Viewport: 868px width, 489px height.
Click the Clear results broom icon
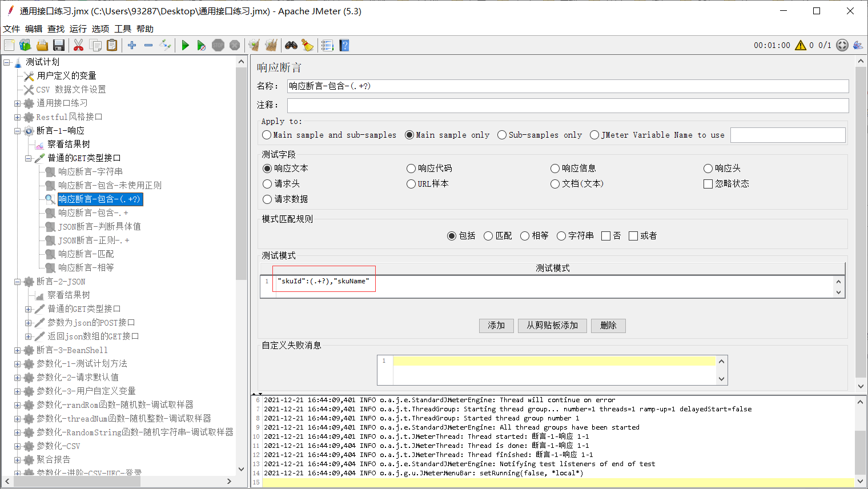point(254,45)
